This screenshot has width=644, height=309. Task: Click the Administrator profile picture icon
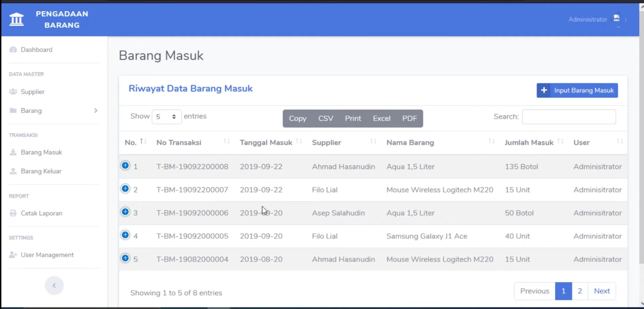[x=617, y=18]
